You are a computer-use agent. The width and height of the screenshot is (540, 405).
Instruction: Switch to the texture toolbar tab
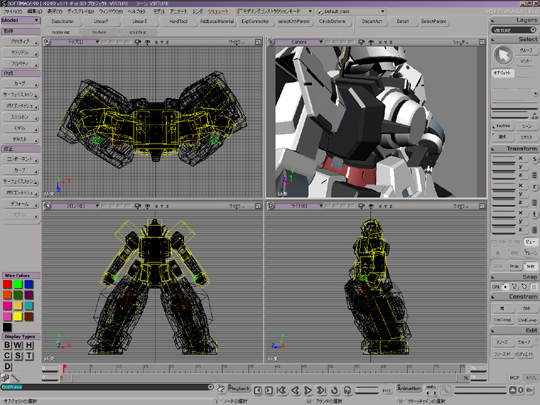(x=99, y=32)
